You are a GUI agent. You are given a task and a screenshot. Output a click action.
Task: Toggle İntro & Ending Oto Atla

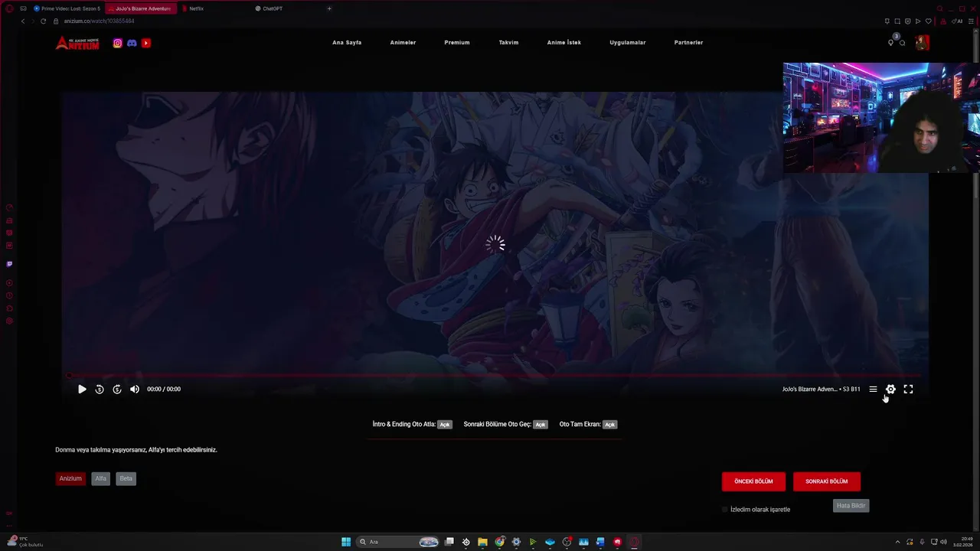tap(445, 424)
